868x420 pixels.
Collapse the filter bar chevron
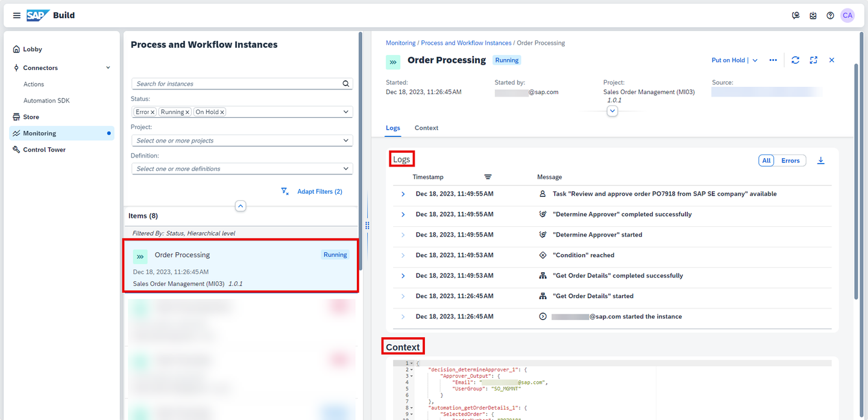coord(241,206)
